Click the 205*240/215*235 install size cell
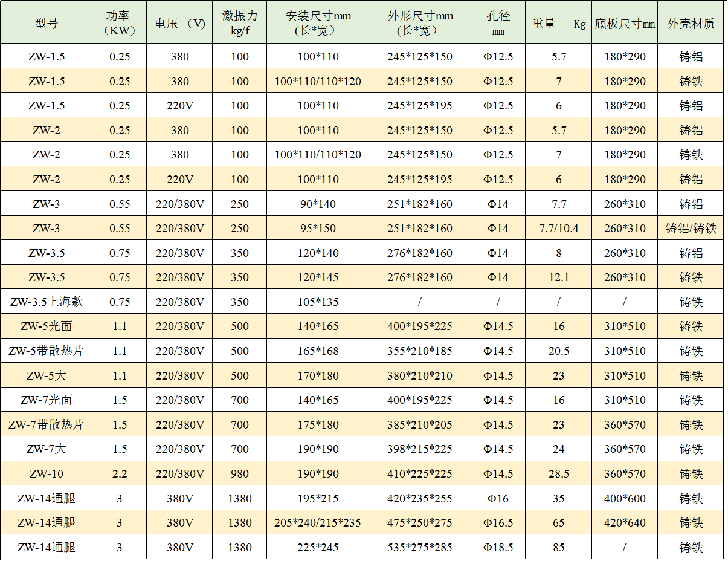Viewport: 728px width, 561px height. pyautogui.click(x=318, y=522)
